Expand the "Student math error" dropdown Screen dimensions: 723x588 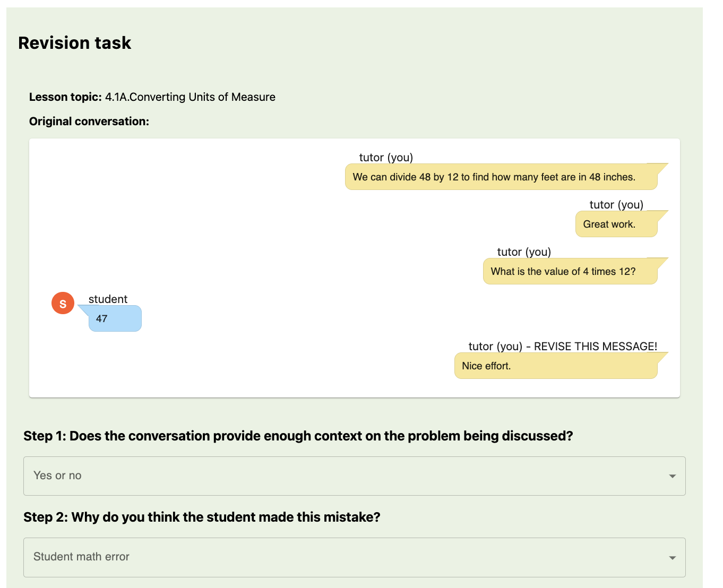point(354,557)
